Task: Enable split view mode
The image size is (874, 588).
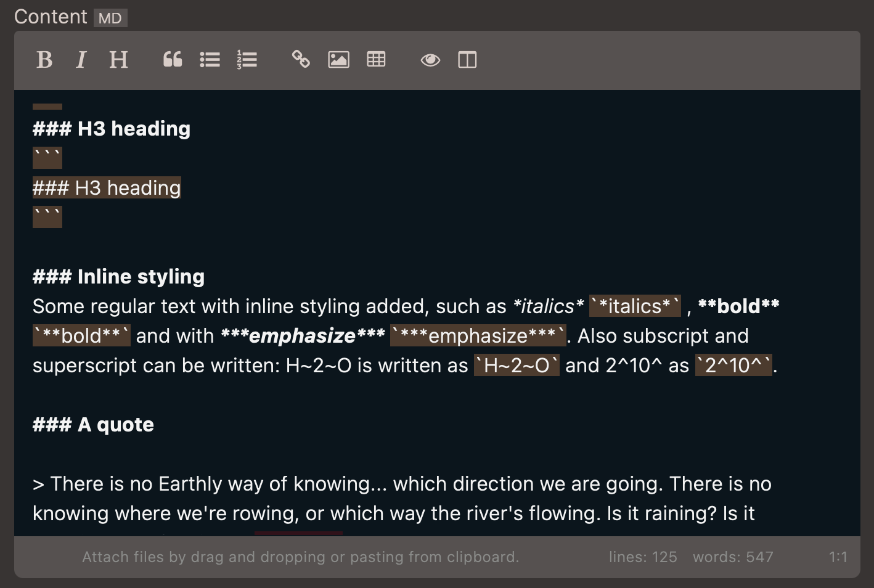Action: tap(467, 60)
